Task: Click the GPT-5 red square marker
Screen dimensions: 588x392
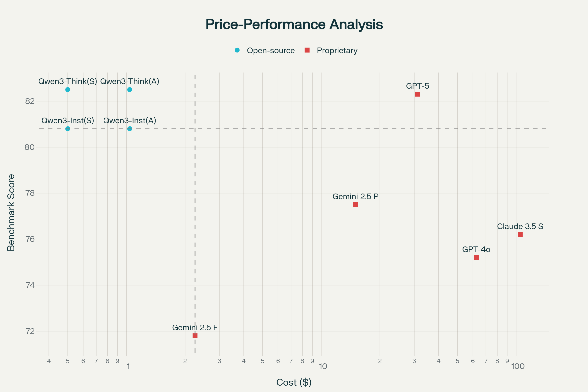Action: click(x=417, y=94)
